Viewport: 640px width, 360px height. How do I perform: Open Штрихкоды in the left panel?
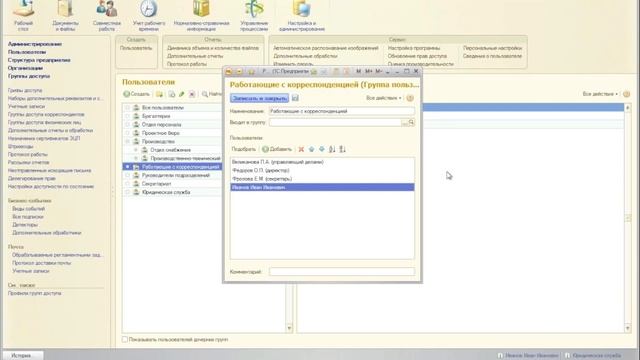point(20,146)
